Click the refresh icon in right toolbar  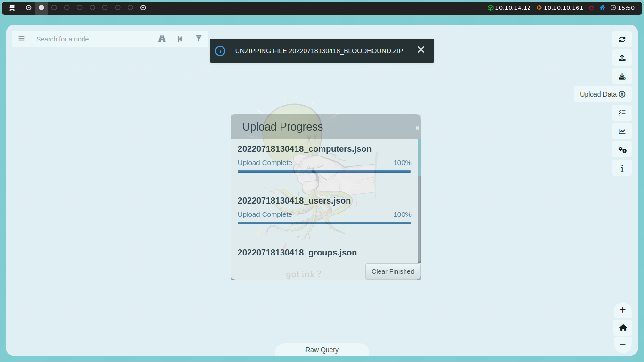point(622,40)
